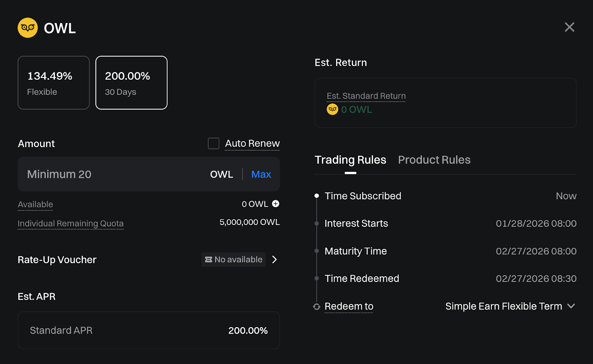Expand Rate-Up Voucher with the chevron arrow
Image resolution: width=593 pixels, height=364 pixels.
click(275, 259)
